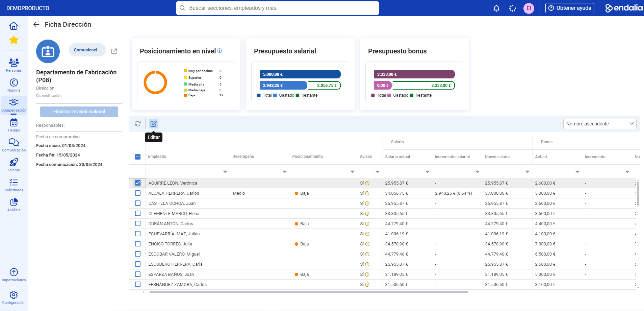This screenshot has width=644, height=311.
Task: Open the Análisis pie chart icon
Action: pos(14,202)
